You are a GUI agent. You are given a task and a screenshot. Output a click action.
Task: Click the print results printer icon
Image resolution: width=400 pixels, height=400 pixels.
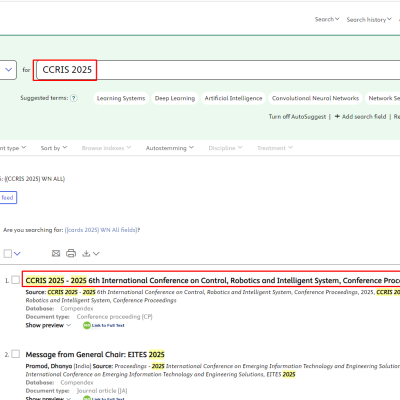pos(71,253)
